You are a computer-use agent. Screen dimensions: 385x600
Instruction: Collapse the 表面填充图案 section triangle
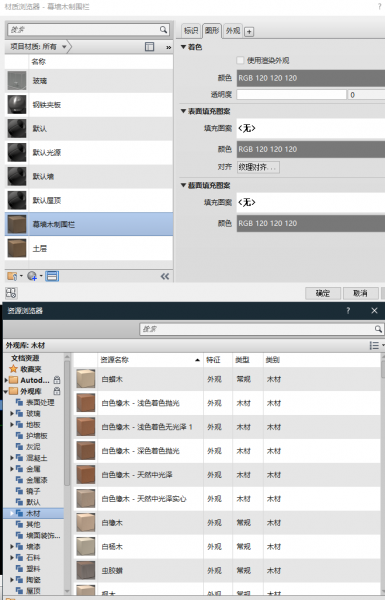[x=183, y=111]
